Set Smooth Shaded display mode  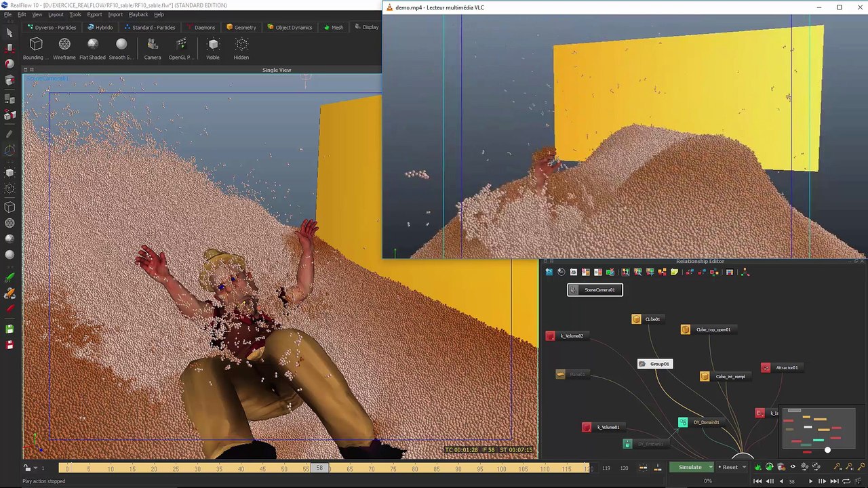coord(121,49)
